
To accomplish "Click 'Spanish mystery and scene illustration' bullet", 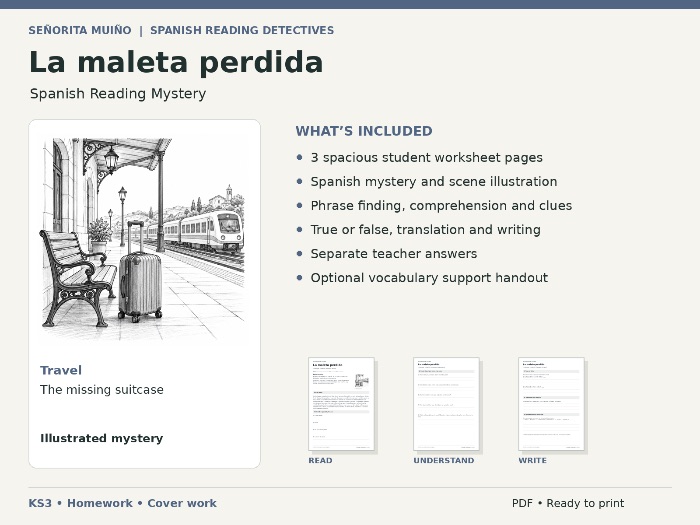I will tap(433, 182).
